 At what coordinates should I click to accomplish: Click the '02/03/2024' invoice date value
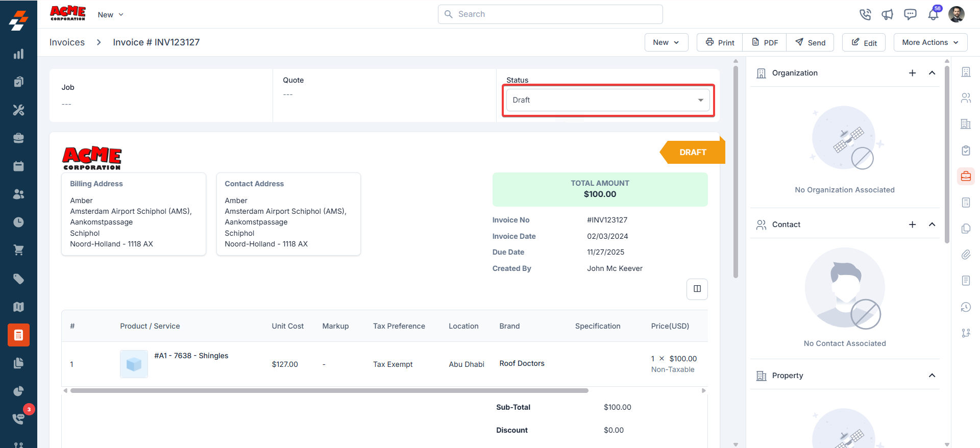[x=607, y=236]
